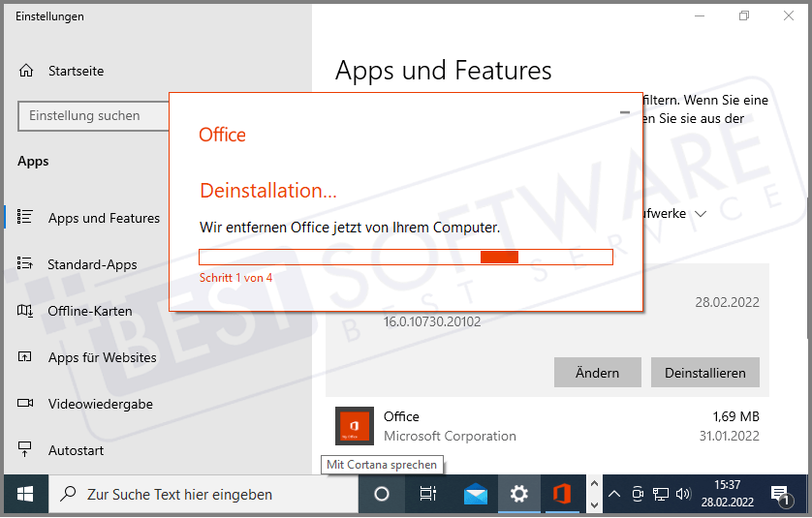Expand the Laufwerke filter dropdown
The width and height of the screenshot is (812, 518).
point(701,214)
